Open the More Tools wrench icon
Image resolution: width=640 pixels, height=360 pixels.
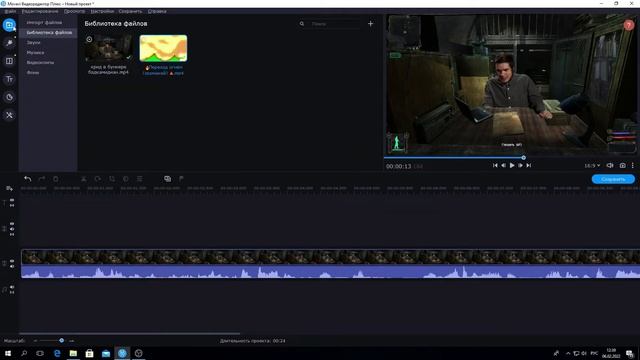[9, 115]
